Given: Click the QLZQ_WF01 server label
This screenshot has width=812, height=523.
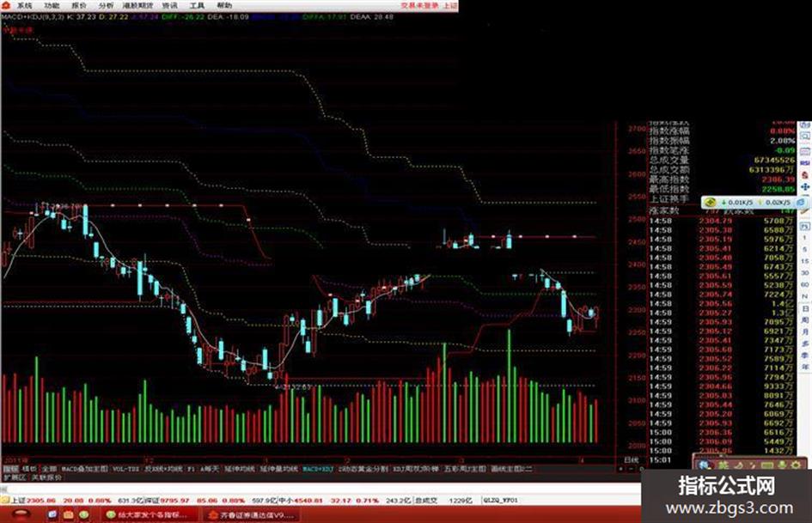Looking at the screenshot, I should click(501, 501).
